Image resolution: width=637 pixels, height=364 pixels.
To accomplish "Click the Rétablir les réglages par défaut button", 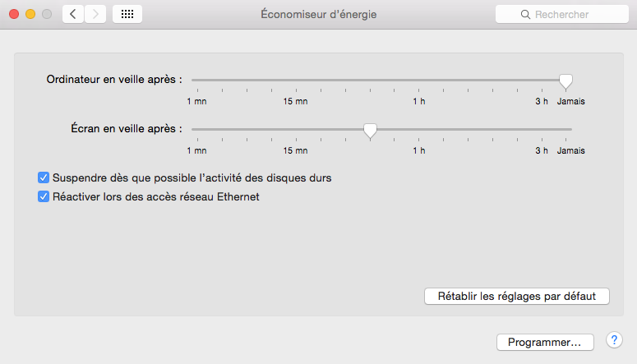I will 517,296.
